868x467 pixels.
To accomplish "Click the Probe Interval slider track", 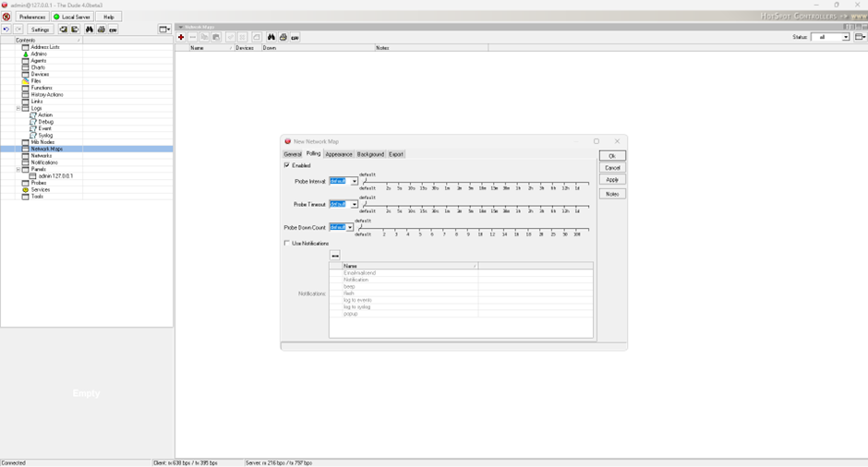I will click(476, 182).
